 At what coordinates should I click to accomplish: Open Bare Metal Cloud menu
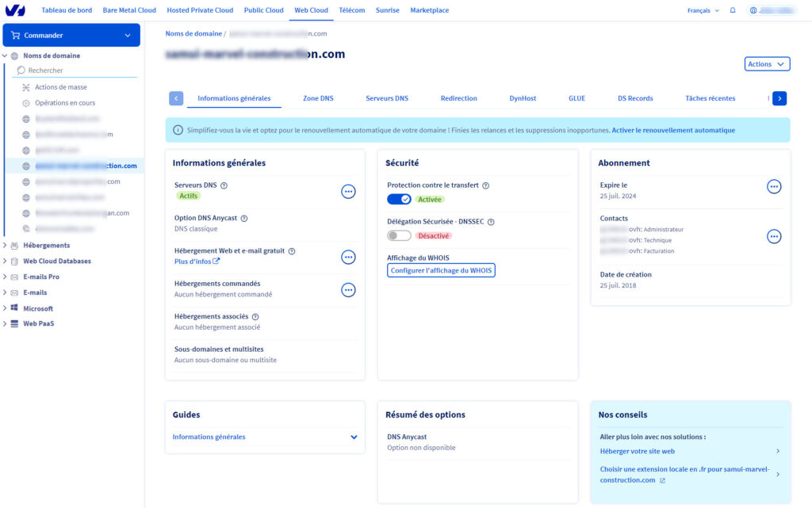129,10
